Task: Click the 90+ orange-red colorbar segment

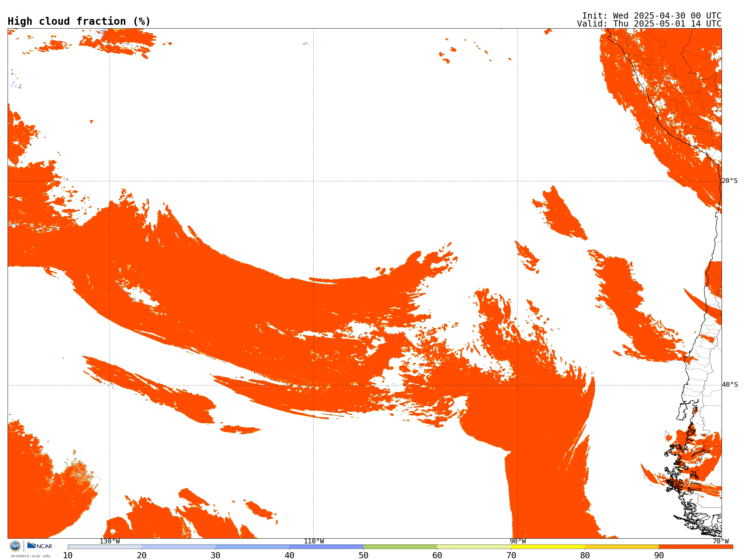Action: [696, 547]
